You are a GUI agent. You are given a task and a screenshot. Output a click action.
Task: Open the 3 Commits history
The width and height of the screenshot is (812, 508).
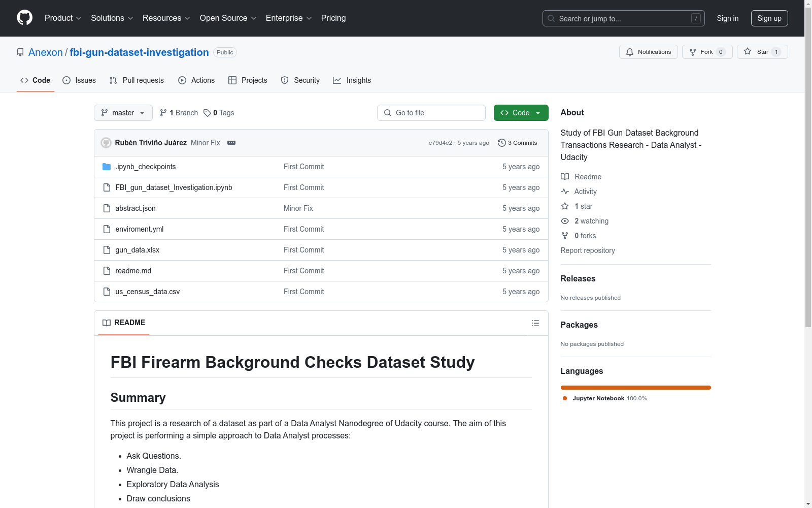(518, 143)
